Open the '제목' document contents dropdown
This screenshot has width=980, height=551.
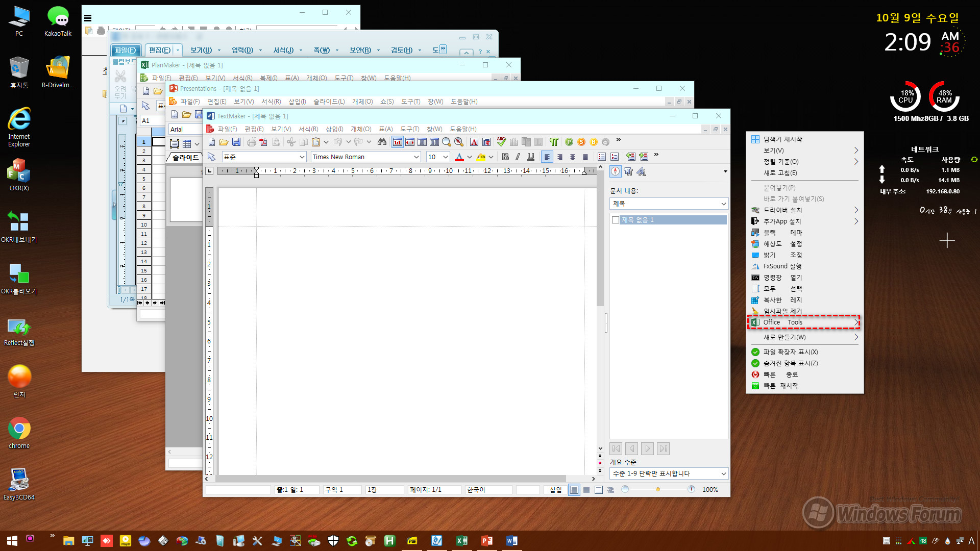[669, 204]
